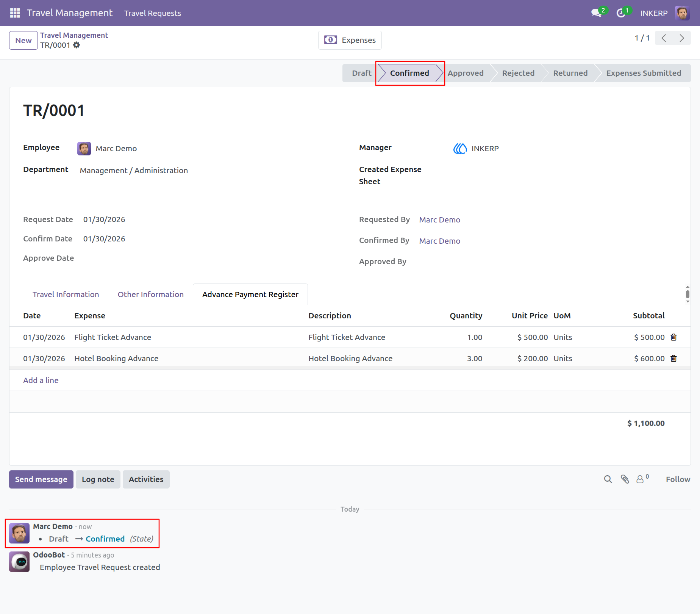Click the Follow button
Image resolution: width=700 pixels, height=614 pixels.
coord(678,479)
